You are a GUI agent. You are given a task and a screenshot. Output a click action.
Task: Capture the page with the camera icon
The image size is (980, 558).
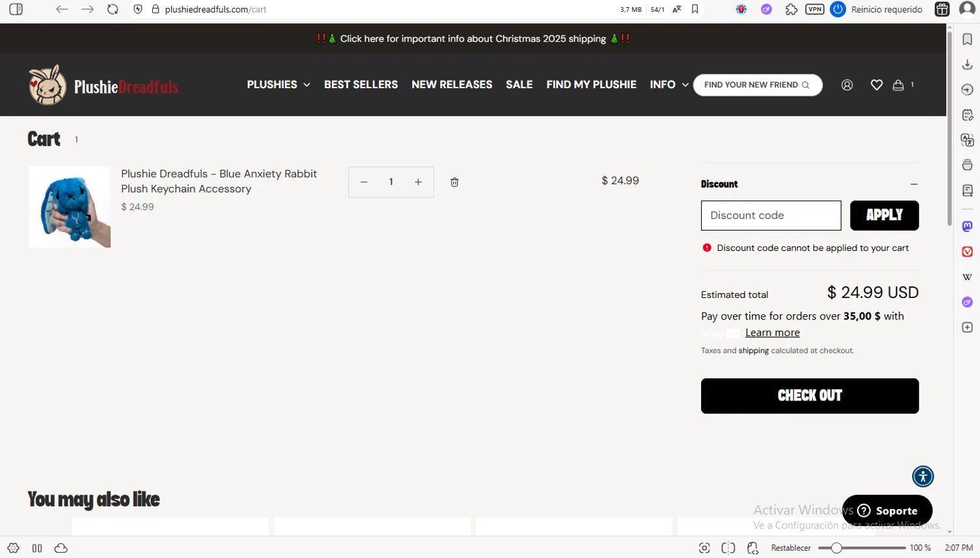pos(704,548)
